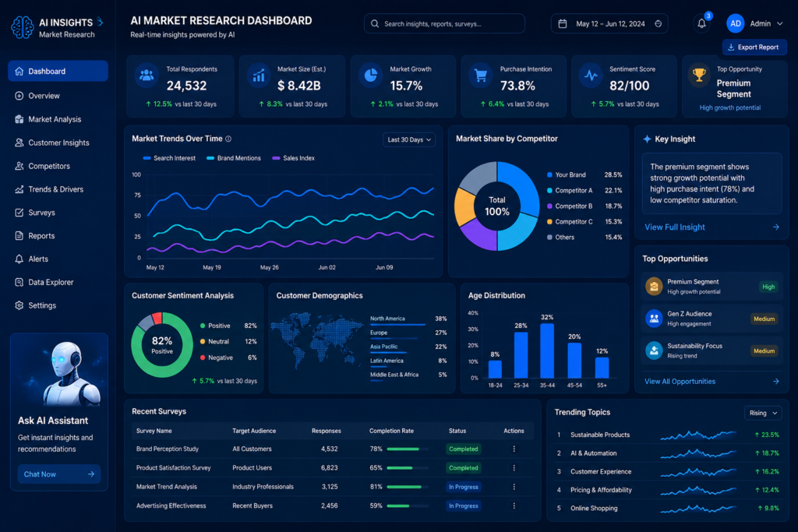Click the arrow next to View Full Insight

coord(776,227)
